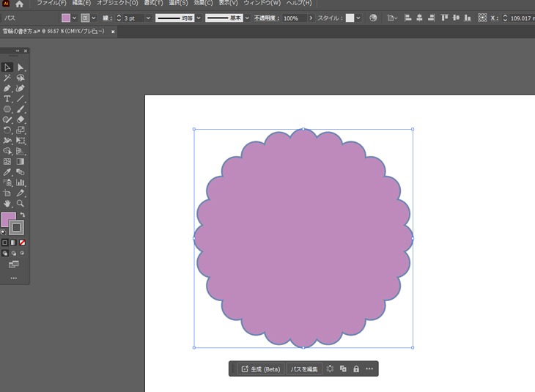Open the stroke weight 3 pt dropdown

pyautogui.click(x=148, y=18)
